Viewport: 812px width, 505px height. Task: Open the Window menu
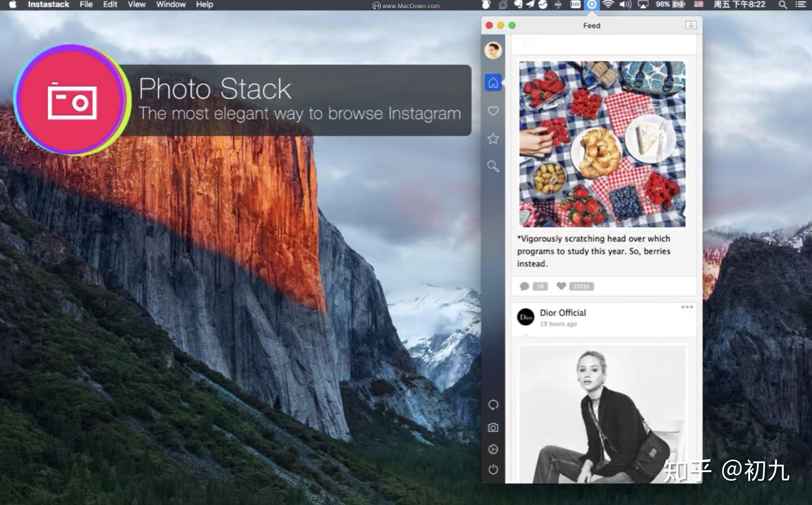(171, 5)
